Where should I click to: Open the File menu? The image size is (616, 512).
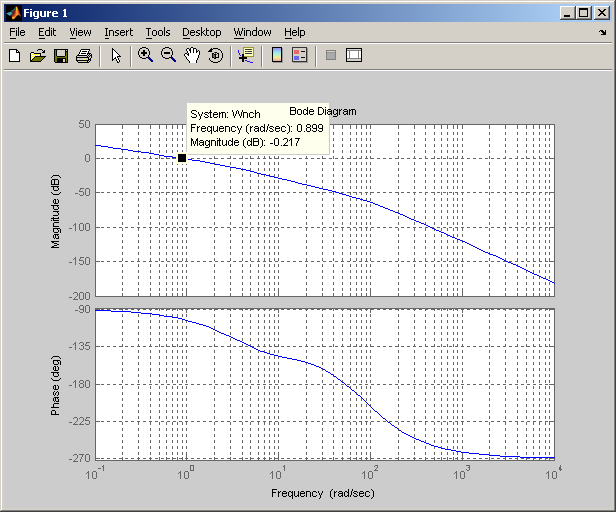pyautogui.click(x=17, y=32)
